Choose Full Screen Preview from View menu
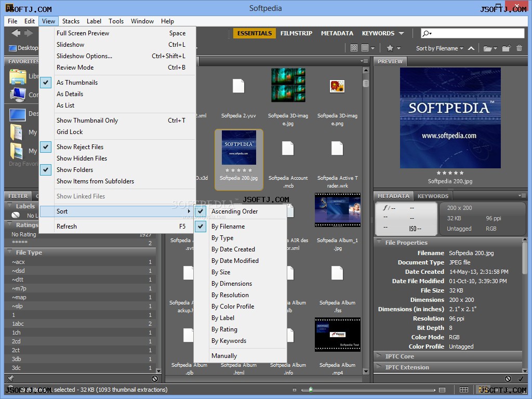 (x=117, y=33)
